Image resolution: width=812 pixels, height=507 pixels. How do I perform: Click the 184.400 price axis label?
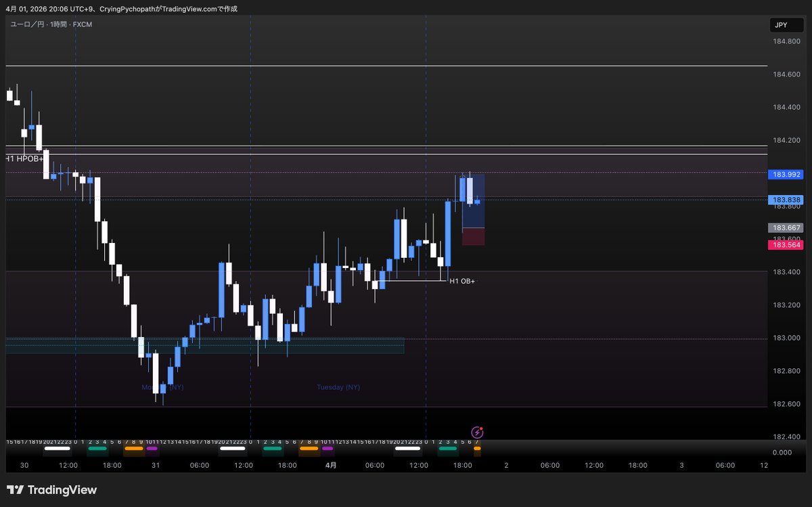(x=786, y=108)
